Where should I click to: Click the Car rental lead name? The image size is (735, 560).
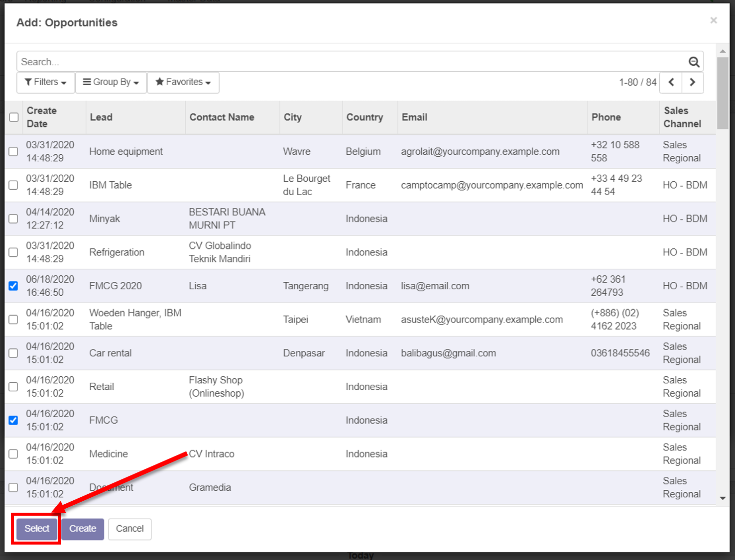[111, 353]
